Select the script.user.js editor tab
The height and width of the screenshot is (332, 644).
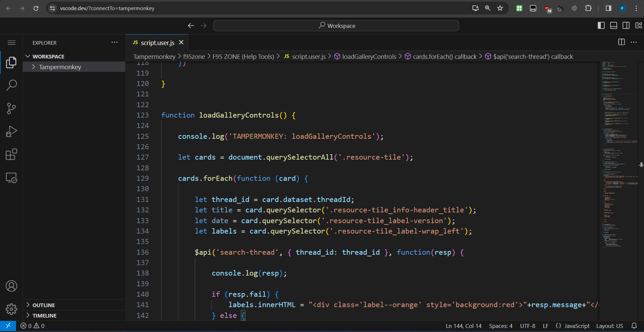coord(157,43)
